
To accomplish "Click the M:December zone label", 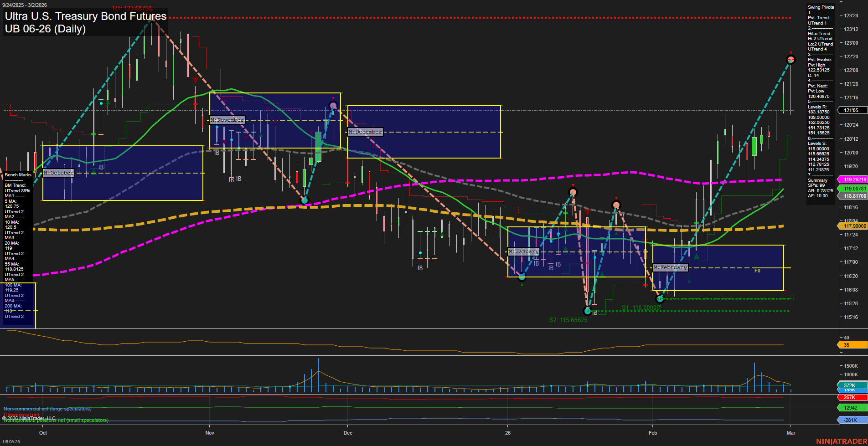I will click(x=365, y=131).
